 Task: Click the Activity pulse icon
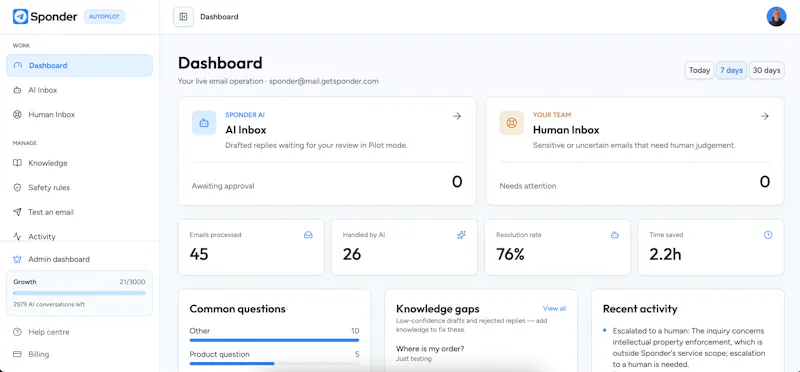click(x=18, y=237)
